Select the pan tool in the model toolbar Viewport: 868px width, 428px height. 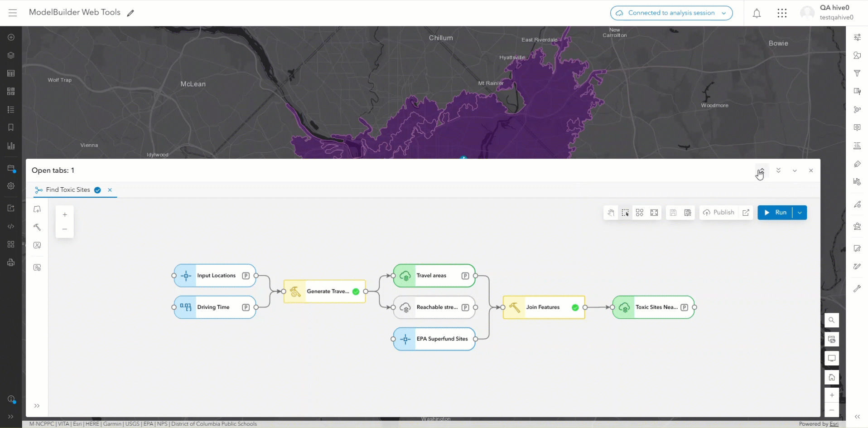click(x=611, y=212)
